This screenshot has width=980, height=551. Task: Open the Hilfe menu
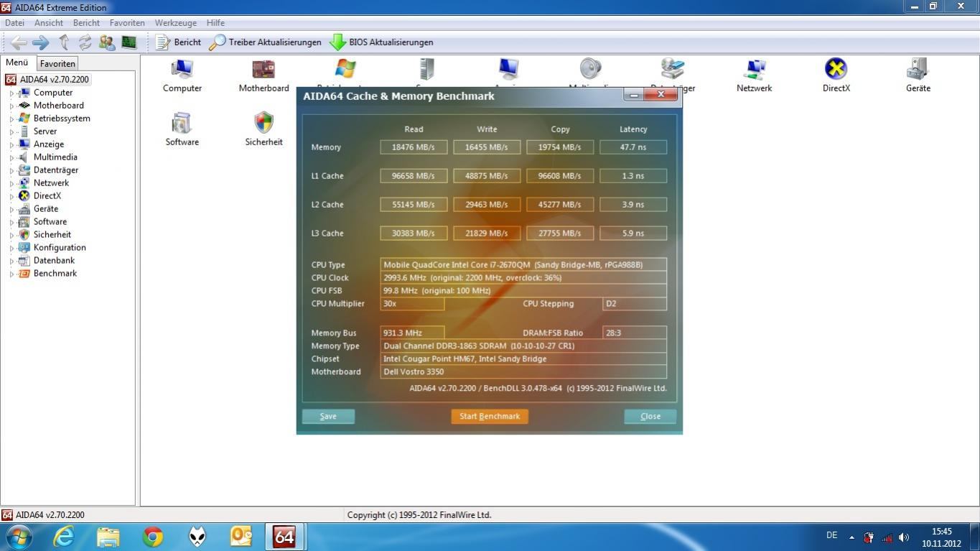click(x=215, y=23)
